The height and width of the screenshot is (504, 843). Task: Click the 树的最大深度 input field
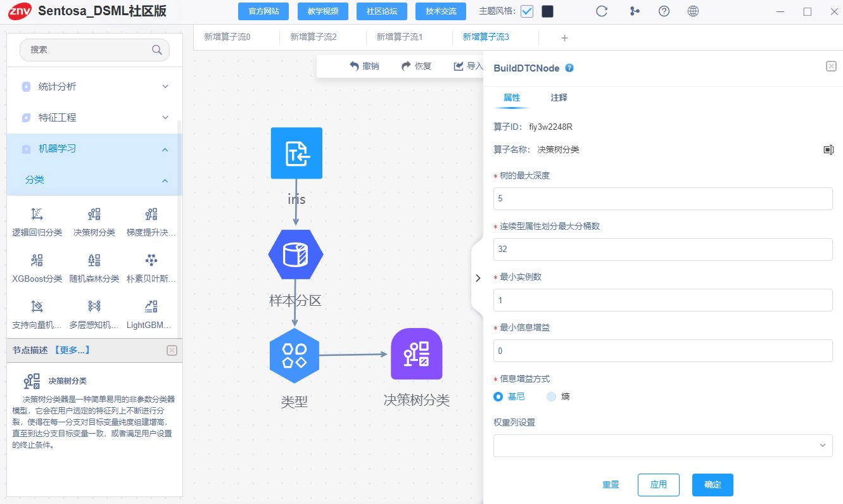point(663,198)
